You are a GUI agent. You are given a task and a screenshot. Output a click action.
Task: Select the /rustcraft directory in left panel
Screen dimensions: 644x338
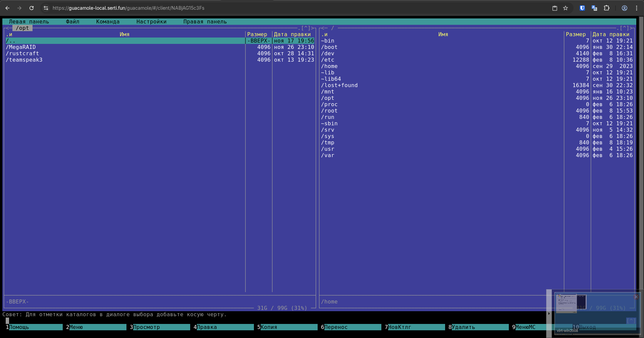click(22, 54)
